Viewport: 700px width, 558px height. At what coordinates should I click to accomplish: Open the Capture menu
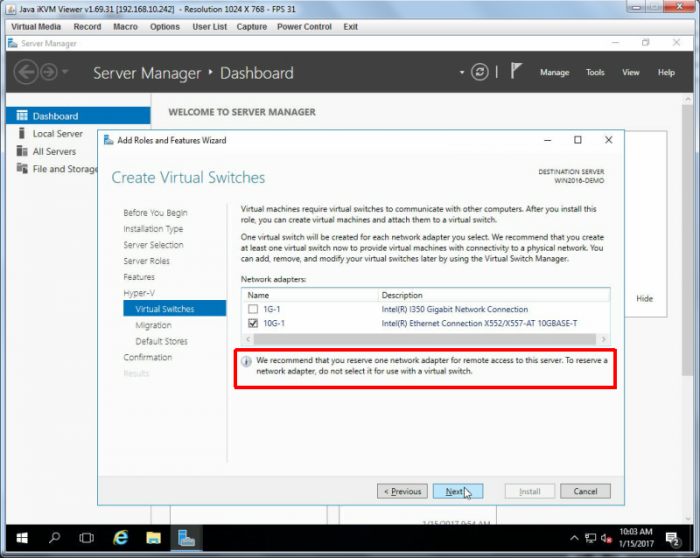tap(252, 27)
